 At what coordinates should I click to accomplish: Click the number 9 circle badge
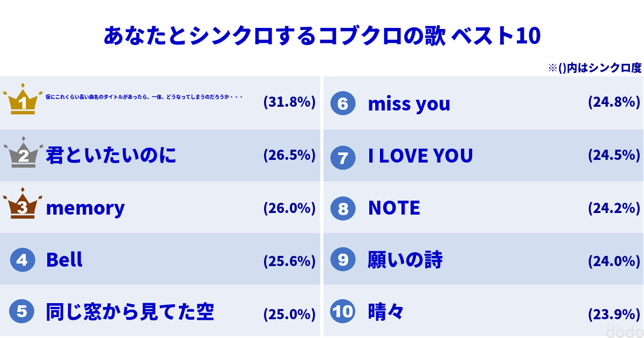click(x=343, y=260)
